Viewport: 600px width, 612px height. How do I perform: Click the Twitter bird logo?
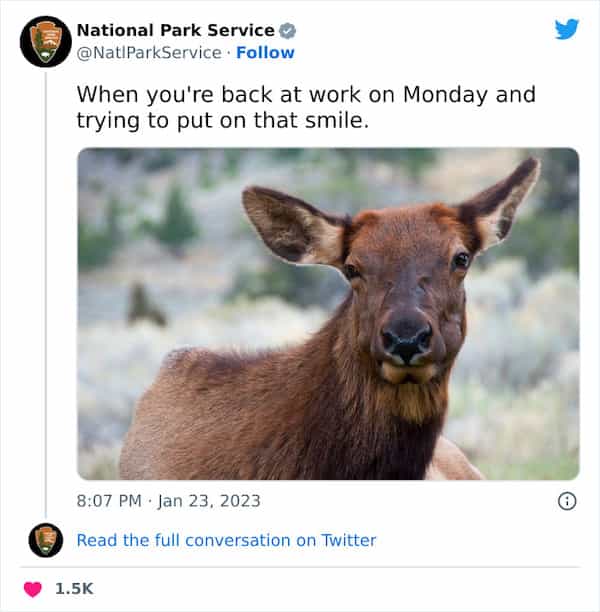[567, 29]
